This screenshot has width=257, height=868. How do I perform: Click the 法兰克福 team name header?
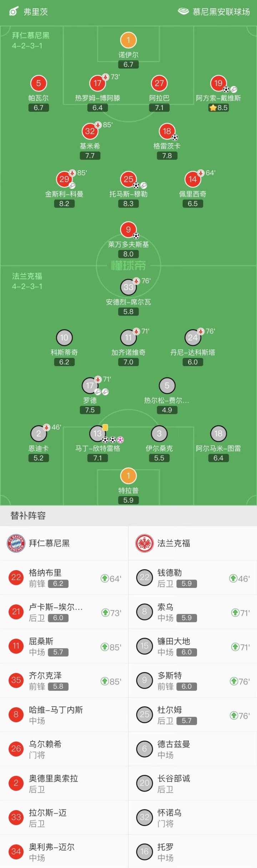pos(174,543)
